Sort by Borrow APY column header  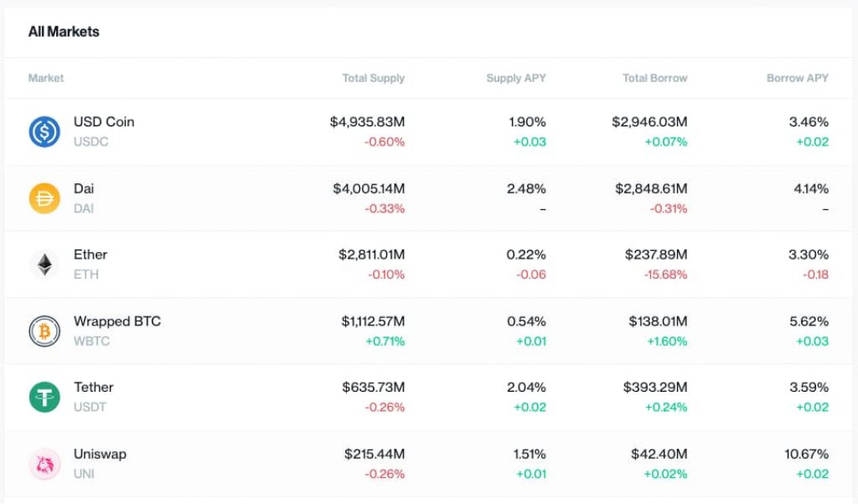pos(797,78)
